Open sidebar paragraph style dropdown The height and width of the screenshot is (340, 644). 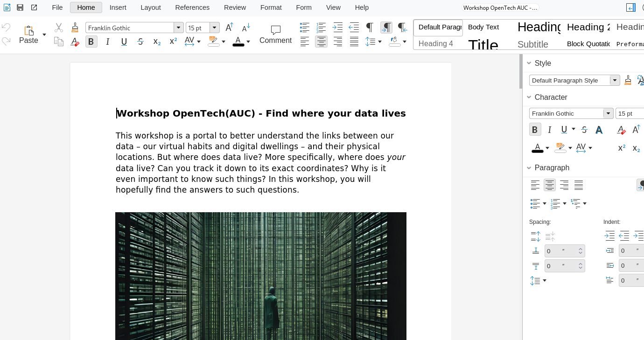(x=615, y=80)
